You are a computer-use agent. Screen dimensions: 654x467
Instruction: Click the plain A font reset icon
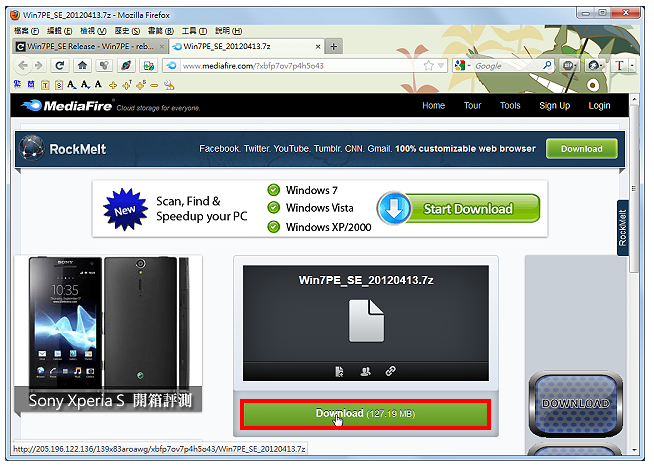pos(98,85)
